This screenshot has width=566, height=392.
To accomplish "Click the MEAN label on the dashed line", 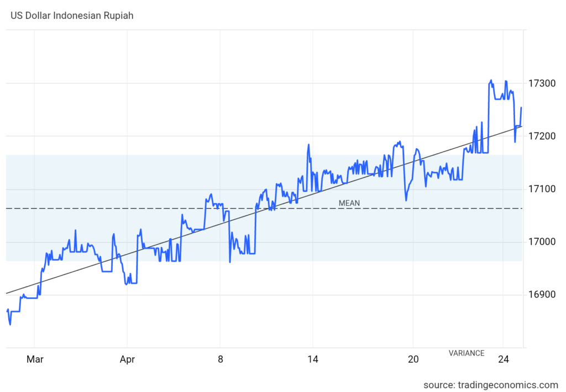I will 349,203.
